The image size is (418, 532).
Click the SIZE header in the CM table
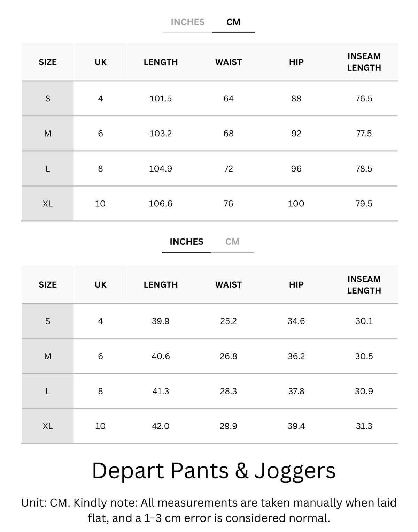coord(48,62)
